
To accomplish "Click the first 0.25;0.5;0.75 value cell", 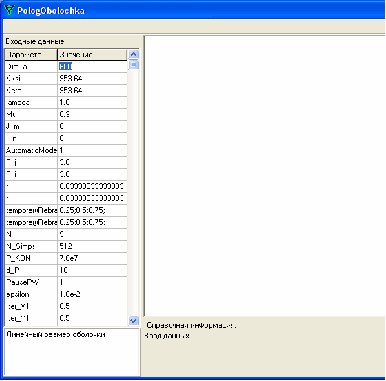I will point(92,210).
